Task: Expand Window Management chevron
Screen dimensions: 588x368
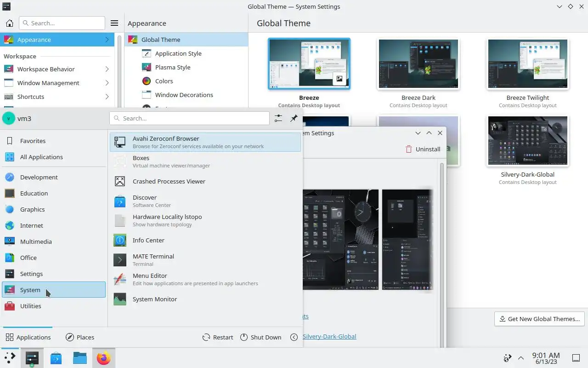Action: (x=107, y=83)
